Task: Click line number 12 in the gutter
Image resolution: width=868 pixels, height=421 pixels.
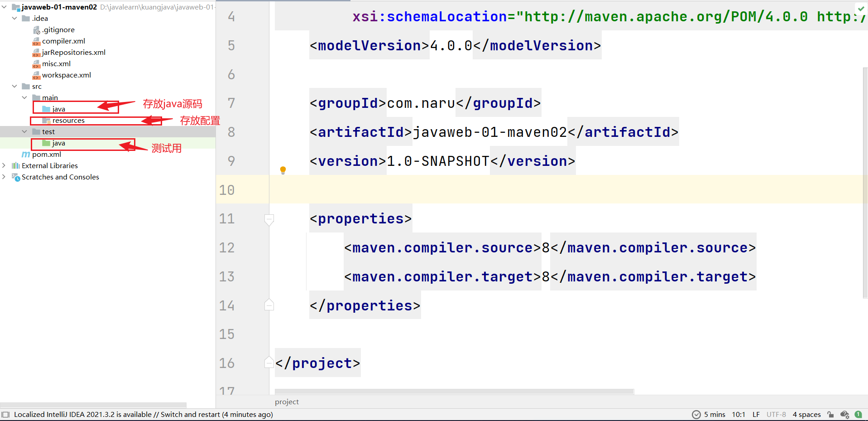Action: [227, 248]
